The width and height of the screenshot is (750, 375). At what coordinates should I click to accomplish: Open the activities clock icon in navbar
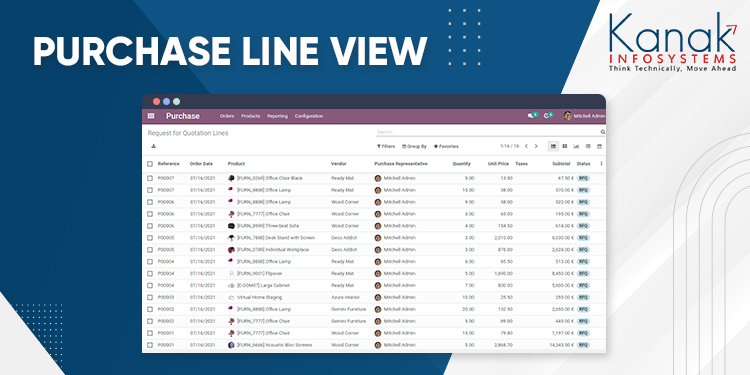click(x=546, y=116)
